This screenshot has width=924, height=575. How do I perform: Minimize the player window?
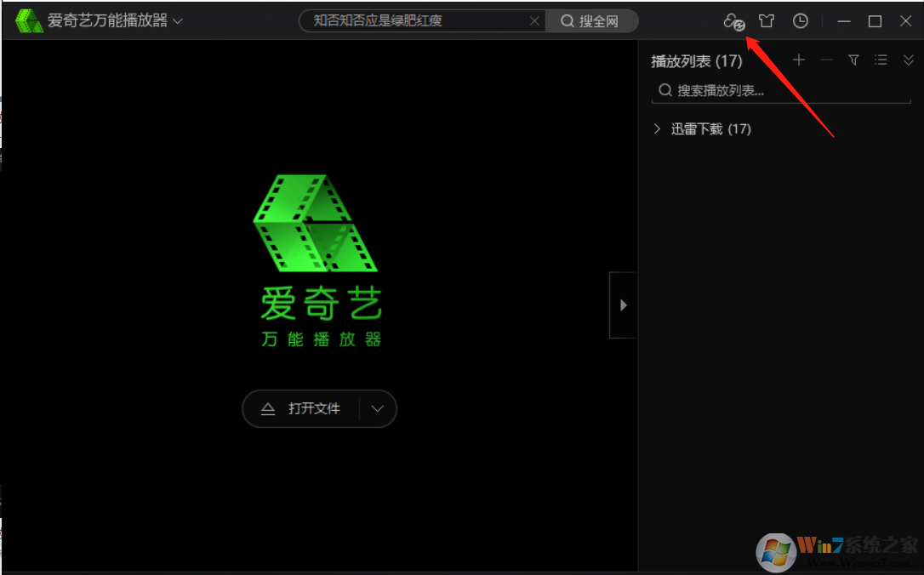click(x=843, y=21)
